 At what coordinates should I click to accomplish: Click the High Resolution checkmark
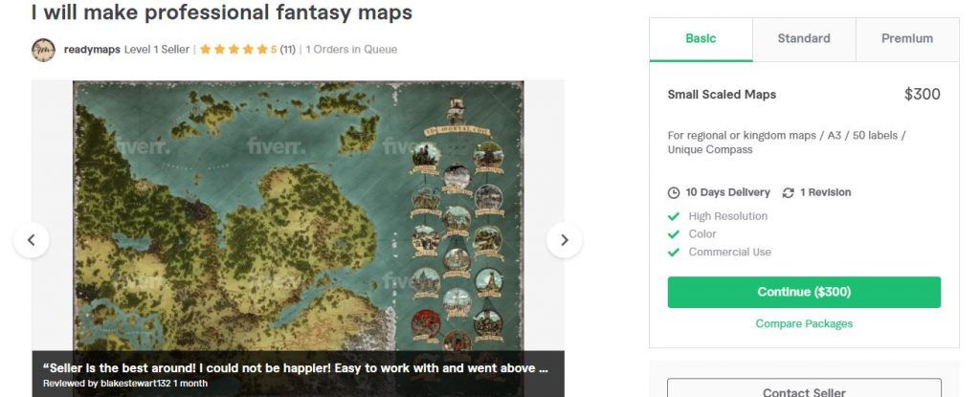(674, 216)
